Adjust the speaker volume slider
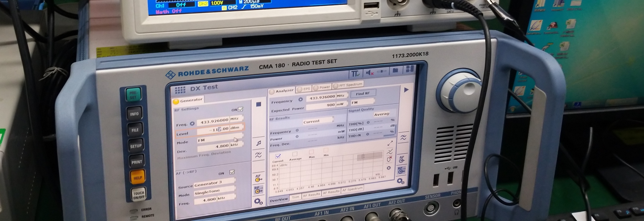644x221 pixels. tap(382, 71)
